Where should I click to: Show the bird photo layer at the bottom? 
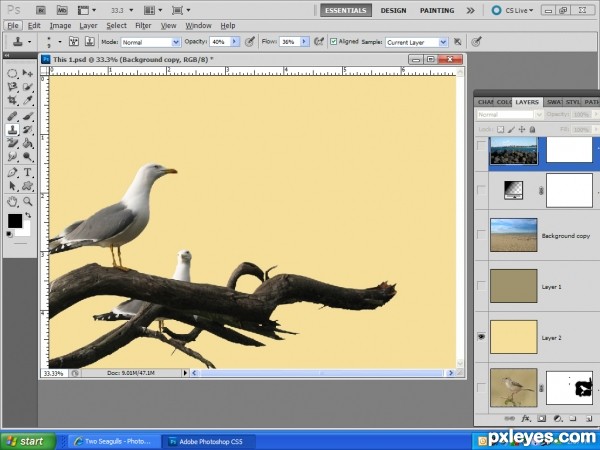point(481,388)
